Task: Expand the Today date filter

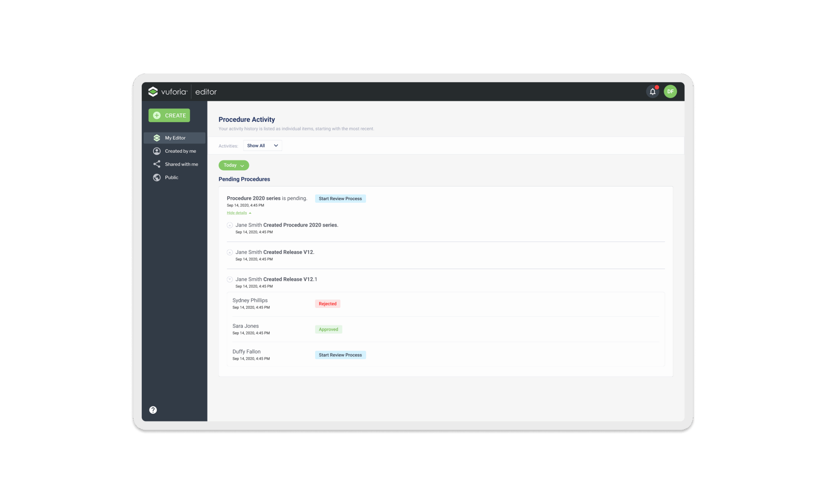Action: [x=234, y=165]
